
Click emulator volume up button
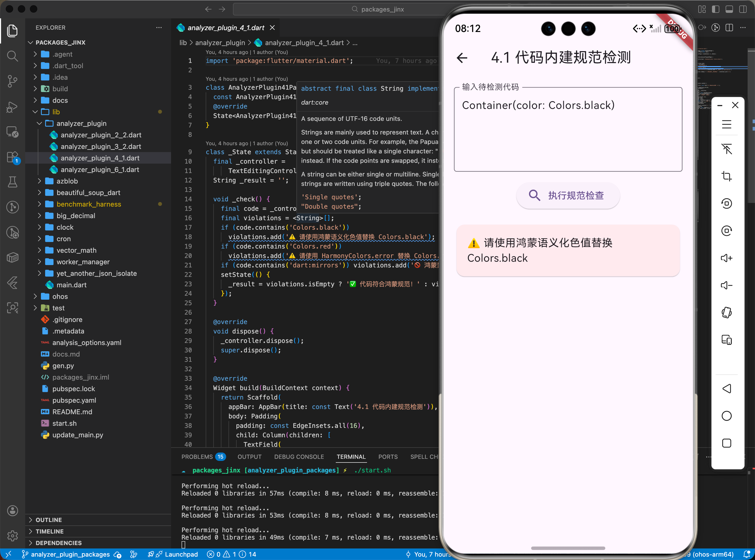tap(726, 258)
